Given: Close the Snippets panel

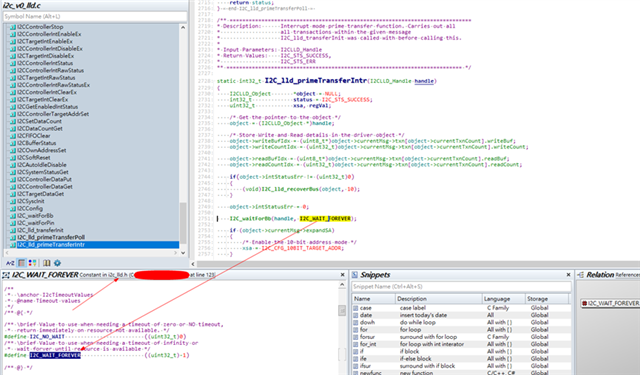Looking at the screenshot, I should (x=568, y=275).
